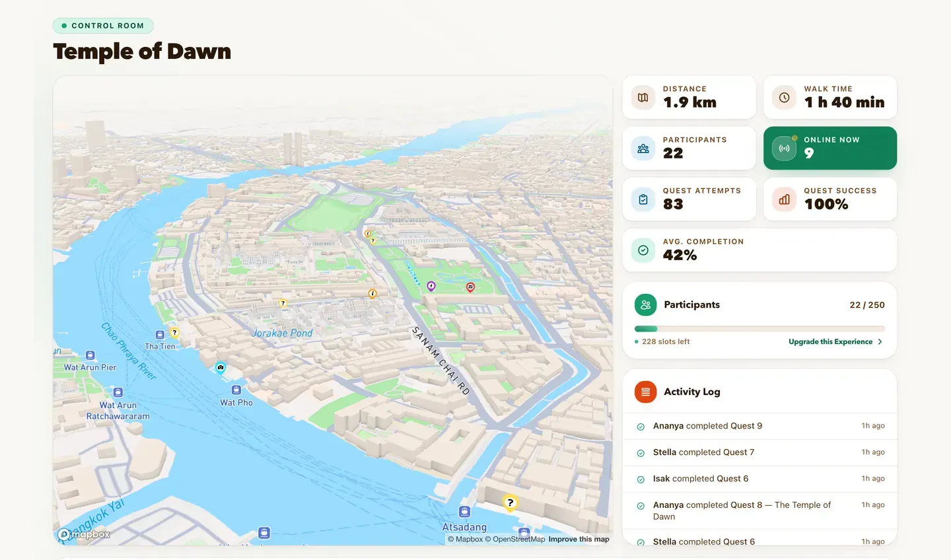Image resolution: width=951 pixels, height=560 pixels.
Task: Click the '22 / 250' participants count
Action: click(867, 305)
